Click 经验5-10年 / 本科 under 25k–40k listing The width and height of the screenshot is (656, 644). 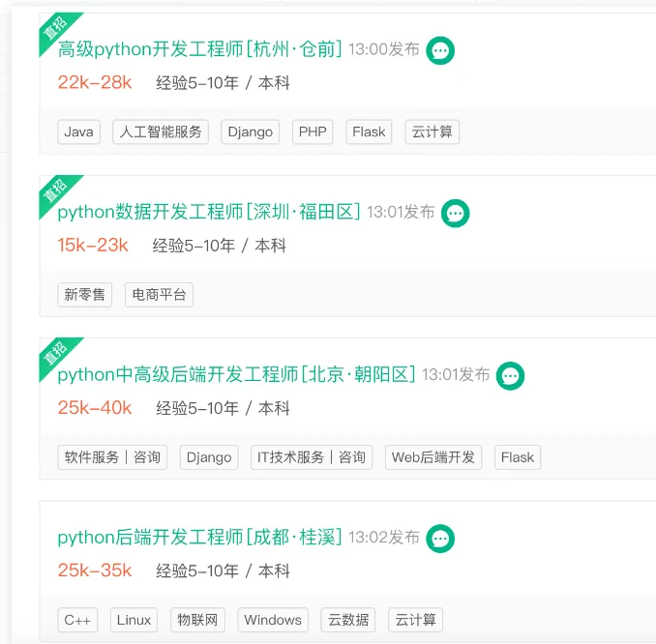(223, 409)
